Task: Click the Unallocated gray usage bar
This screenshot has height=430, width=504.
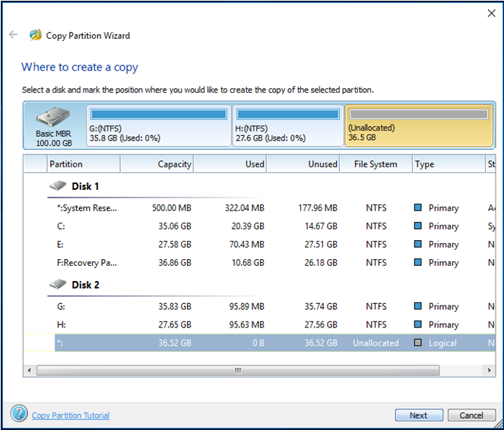Action: pyautogui.click(x=419, y=114)
